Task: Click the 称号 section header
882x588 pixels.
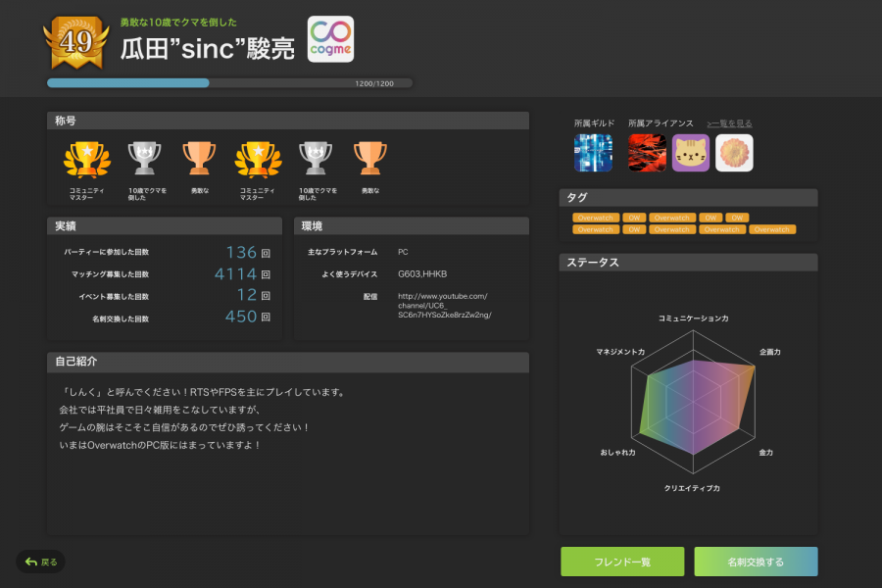Action: click(x=288, y=121)
